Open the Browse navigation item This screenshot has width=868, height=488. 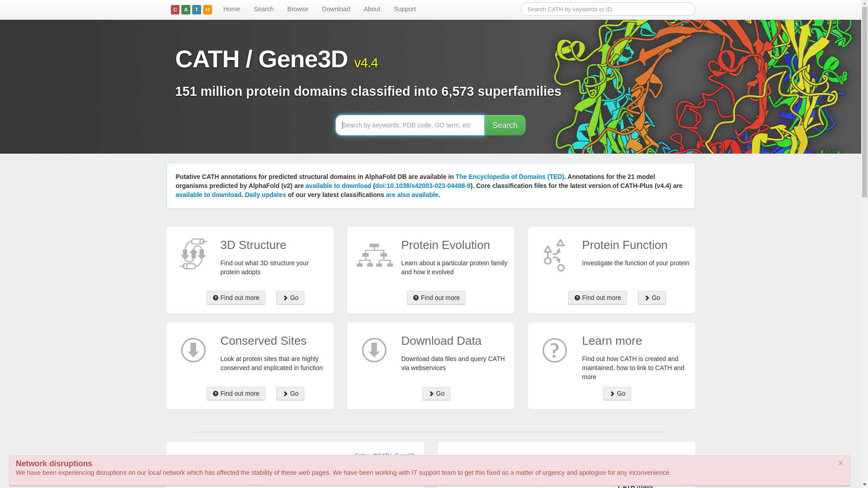tap(297, 9)
